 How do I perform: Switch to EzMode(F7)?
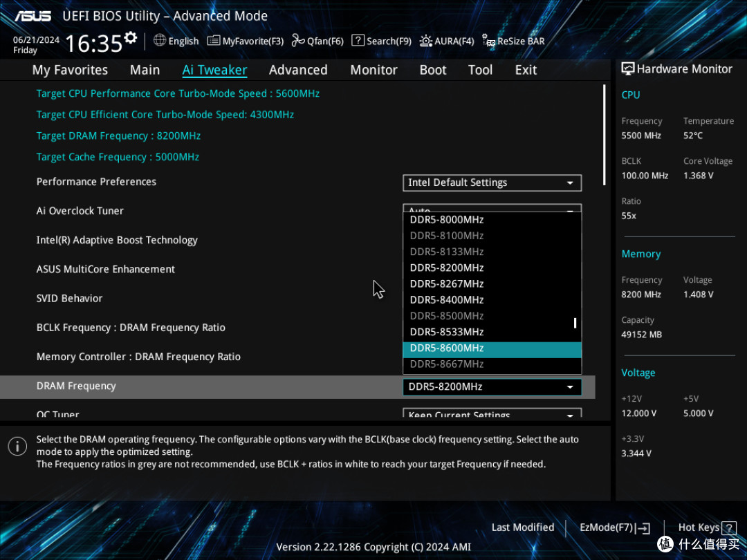click(606, 528)
